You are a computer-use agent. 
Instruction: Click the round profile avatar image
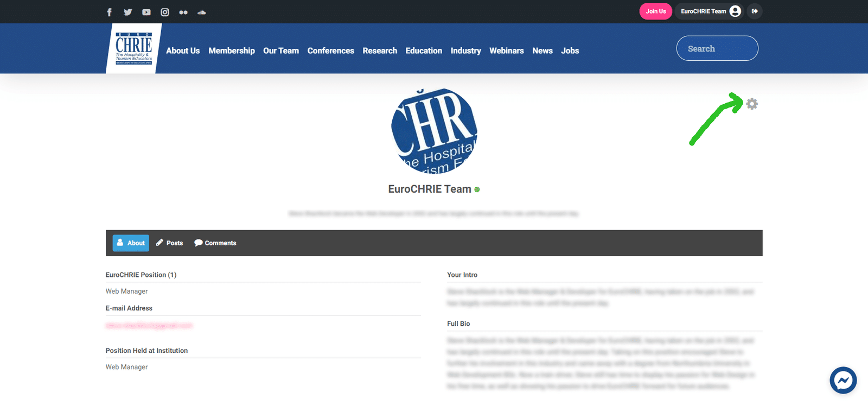(434, 131)
